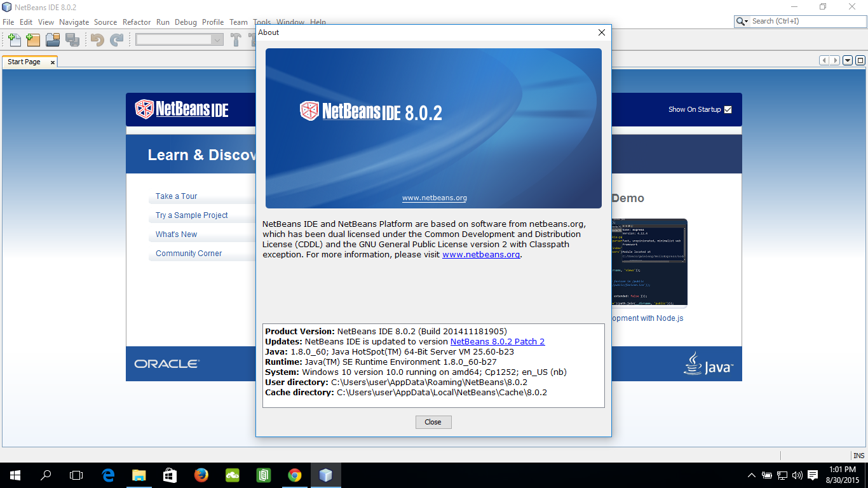
Task: Open the Source menu
Action: pyautogui.click(x=105, y=22)
